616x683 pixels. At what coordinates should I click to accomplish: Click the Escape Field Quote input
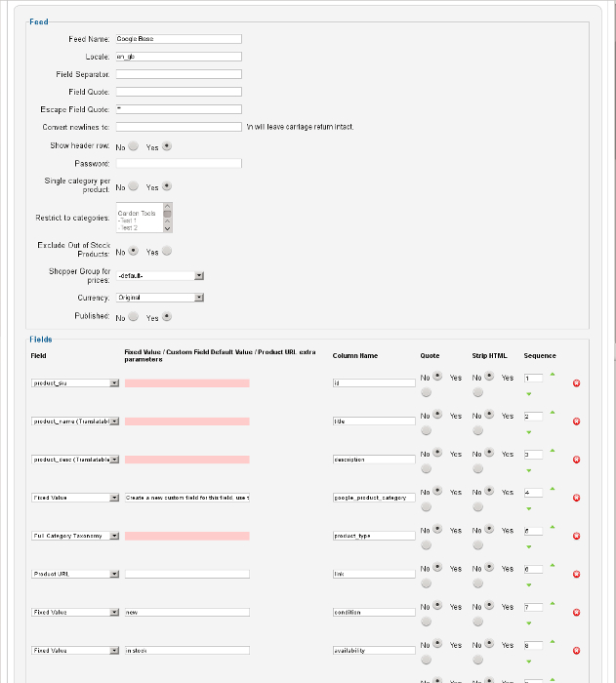[x=179, y=109]
